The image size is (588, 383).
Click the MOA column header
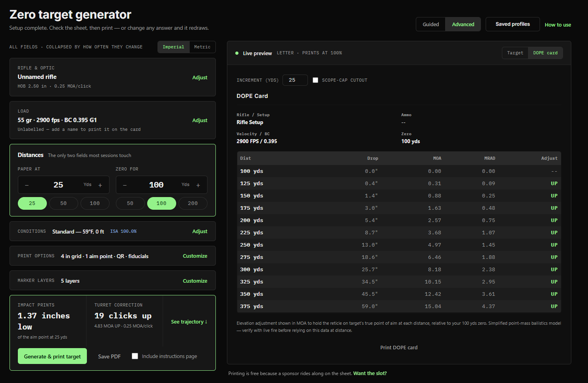click(x=437, y=158)
